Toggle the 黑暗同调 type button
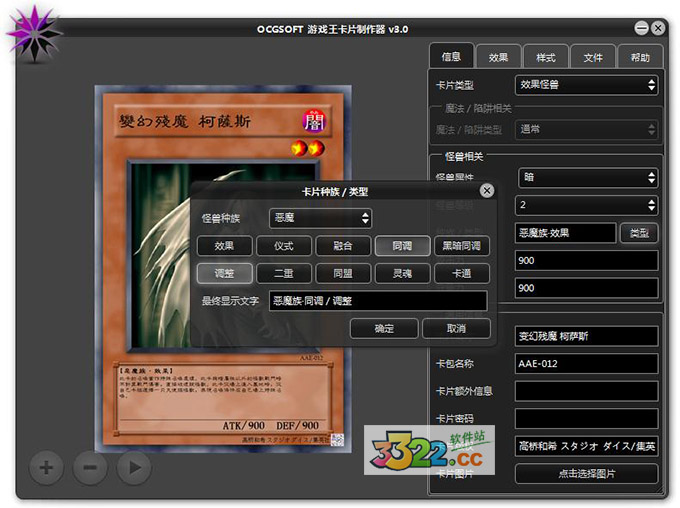Screen dimensions: 680x508 coord(462,246)
